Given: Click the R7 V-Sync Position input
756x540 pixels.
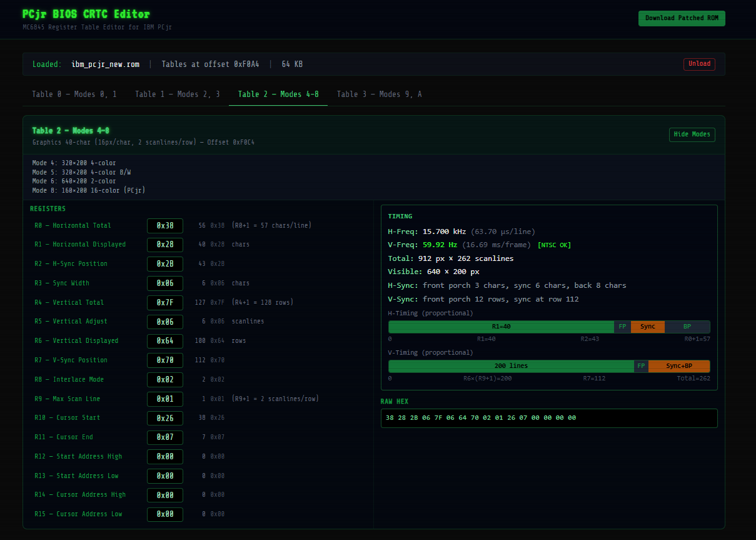Looking at the screenshot, I should [x=165, y=360].
